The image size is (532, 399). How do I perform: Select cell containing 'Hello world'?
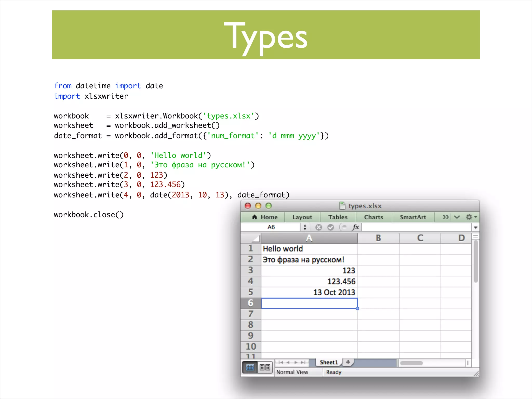[x=309, y=249]
